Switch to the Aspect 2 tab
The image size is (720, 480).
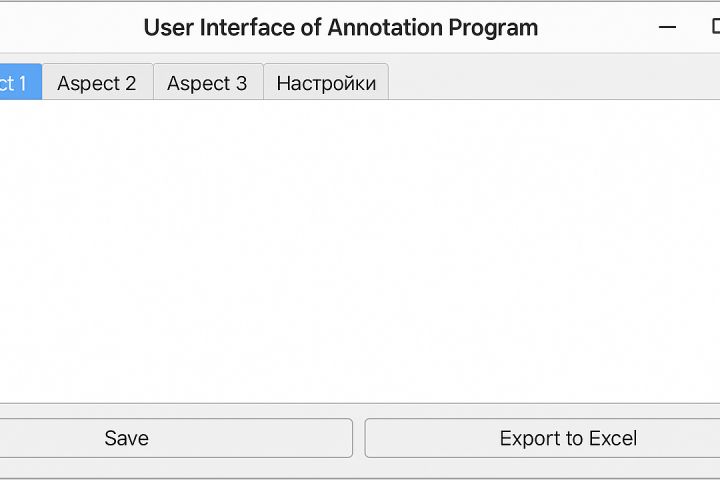point(97,83)
